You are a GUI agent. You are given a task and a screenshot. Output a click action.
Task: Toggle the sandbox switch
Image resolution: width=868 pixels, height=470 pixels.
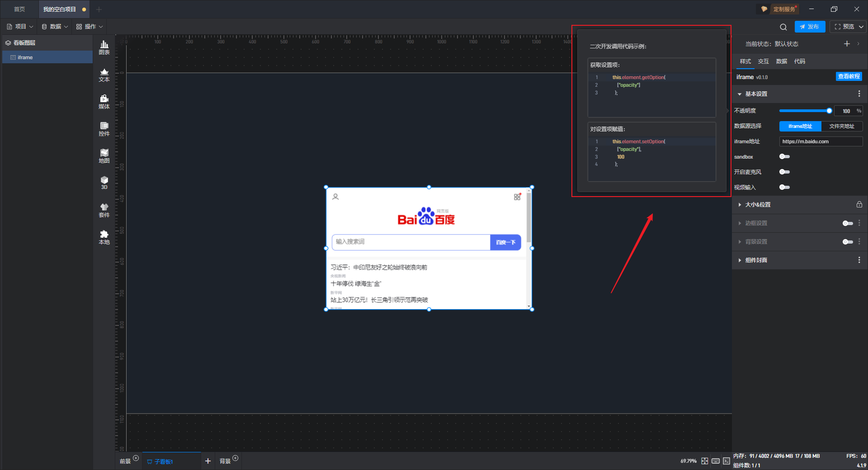[x=784, y=157]
